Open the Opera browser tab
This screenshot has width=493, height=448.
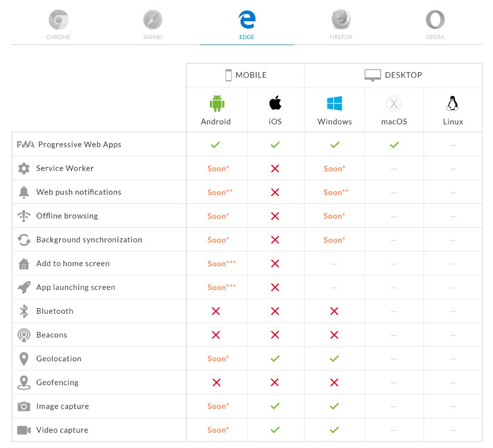tap(435, 25)
